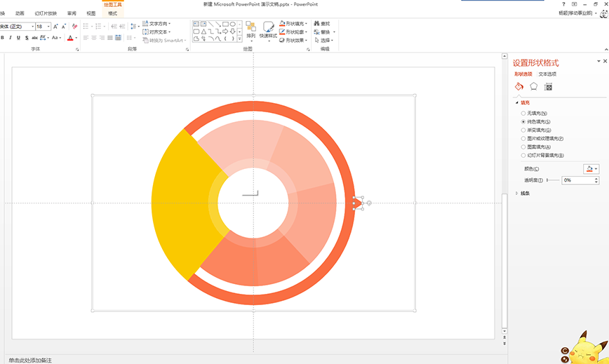Open 动画 Animations ribbon tab
This screenshot has height=364, width=609.
[x=20, y=13]
